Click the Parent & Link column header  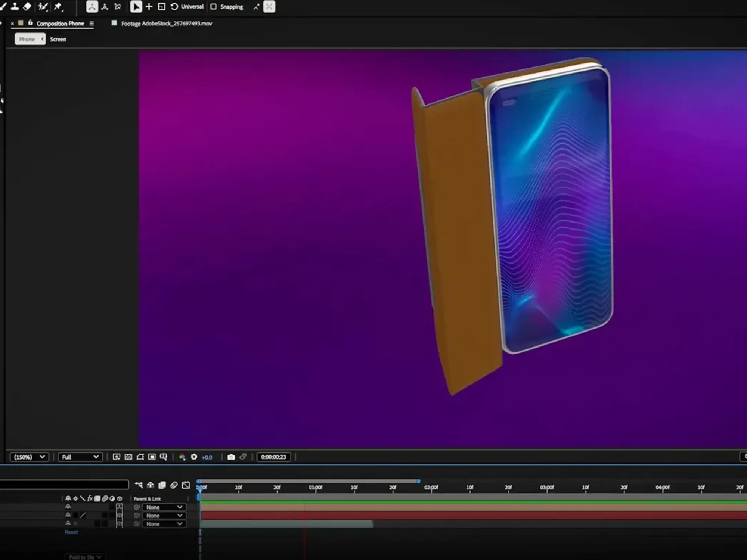click(x=147, y=499)
